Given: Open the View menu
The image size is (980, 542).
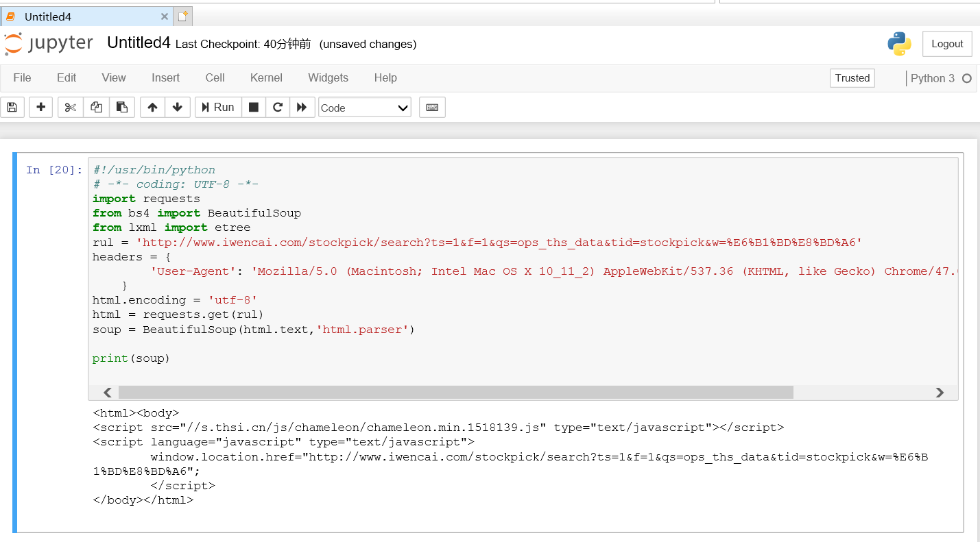Looking at the screenshot, I should pyautogui.click(x=114, y=78).
